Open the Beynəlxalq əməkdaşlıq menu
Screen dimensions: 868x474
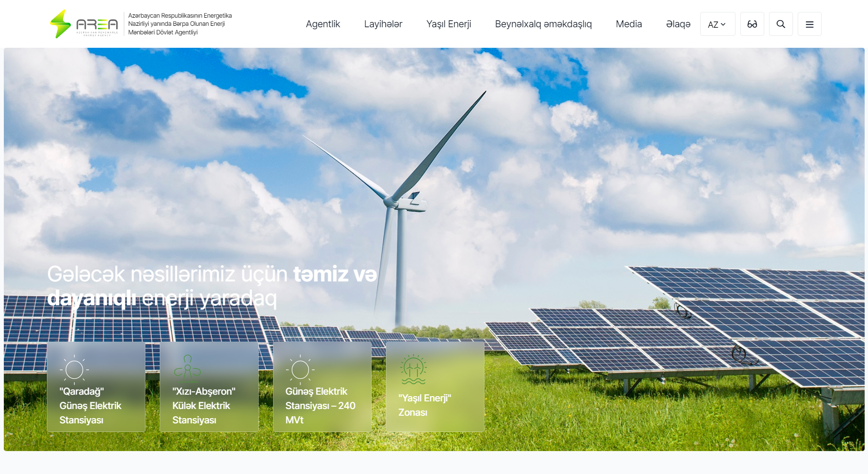(543, 24)
